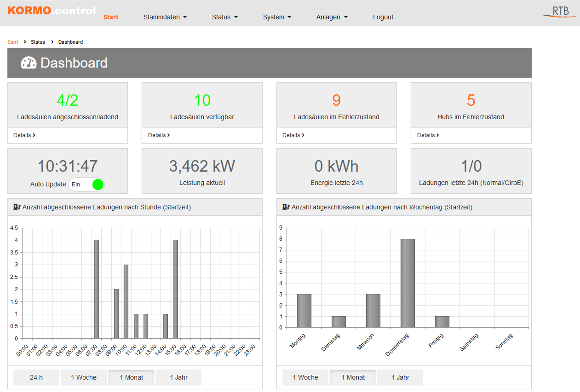
Task: Click the 15:00 bar in hourly chart
Action: 176,289
